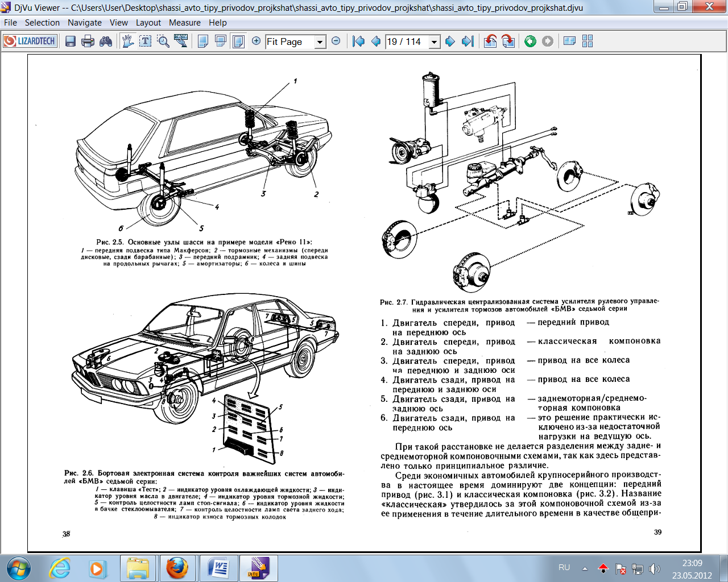
Task: Open Internet Explorer from the taskbar
Action: tap(60, 568)
